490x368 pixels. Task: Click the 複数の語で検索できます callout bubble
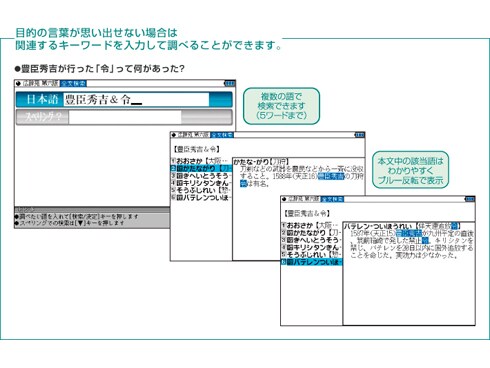[281, 106]
